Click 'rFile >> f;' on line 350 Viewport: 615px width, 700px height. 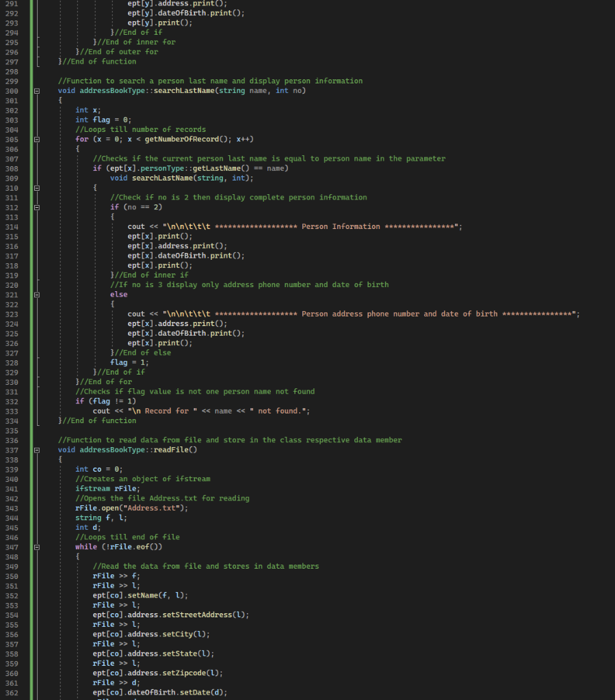(116, 576)
